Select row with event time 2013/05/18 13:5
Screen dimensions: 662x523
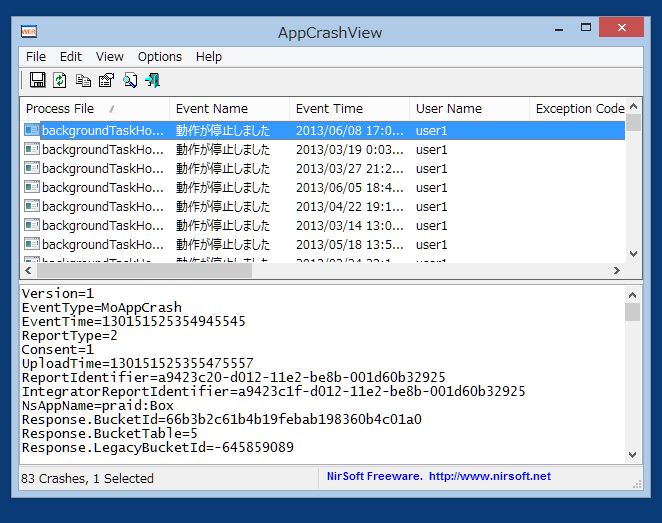325,244
